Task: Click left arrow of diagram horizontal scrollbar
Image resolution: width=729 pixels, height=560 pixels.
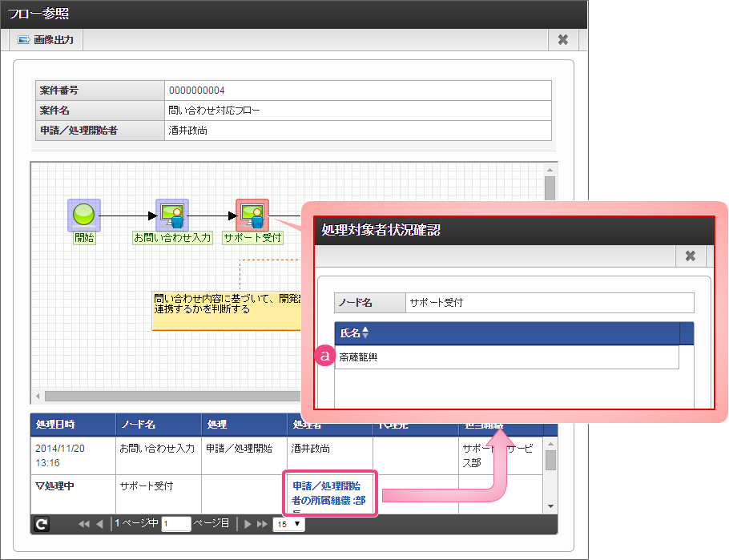Action: 38,397
